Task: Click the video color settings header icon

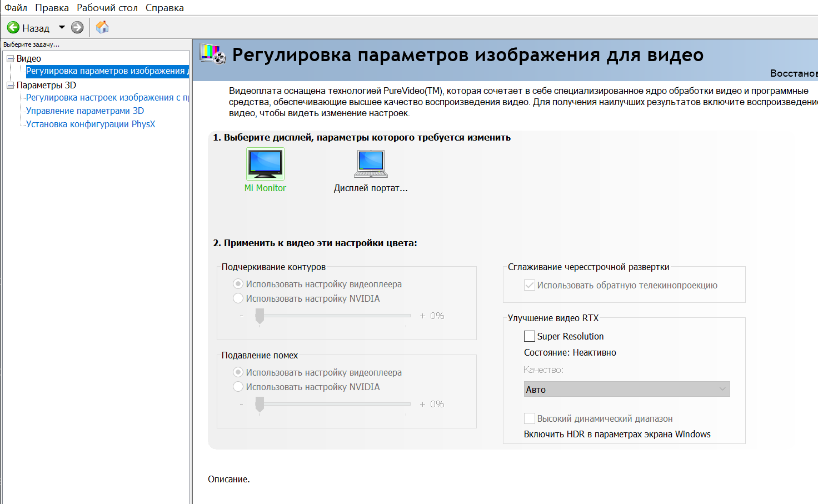Action: [x=213, y=54]
